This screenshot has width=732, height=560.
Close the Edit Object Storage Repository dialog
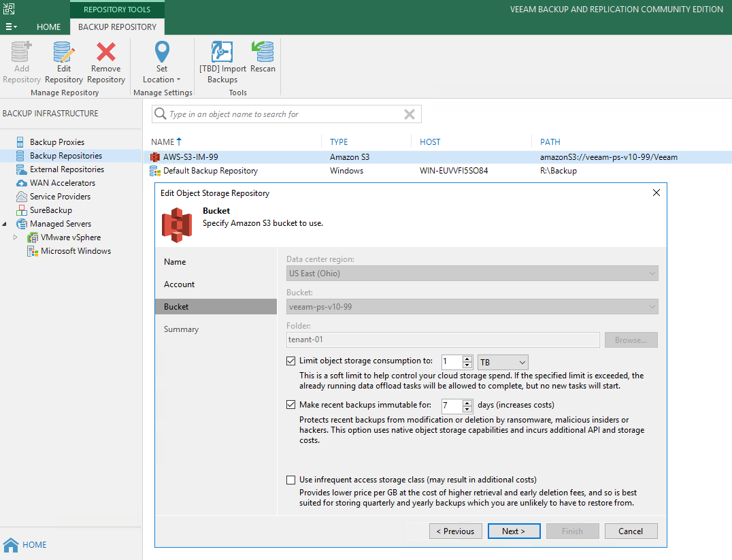click(x=656, y=193)
